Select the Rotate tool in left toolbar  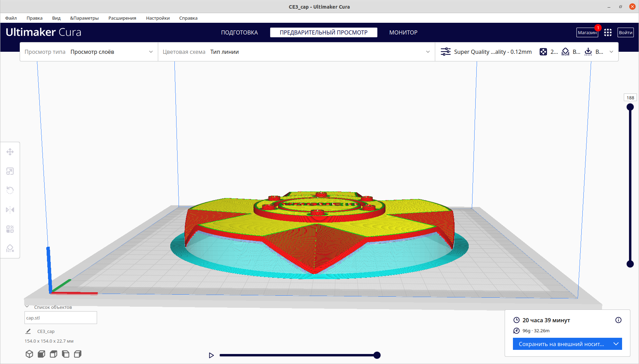[10, 190]
